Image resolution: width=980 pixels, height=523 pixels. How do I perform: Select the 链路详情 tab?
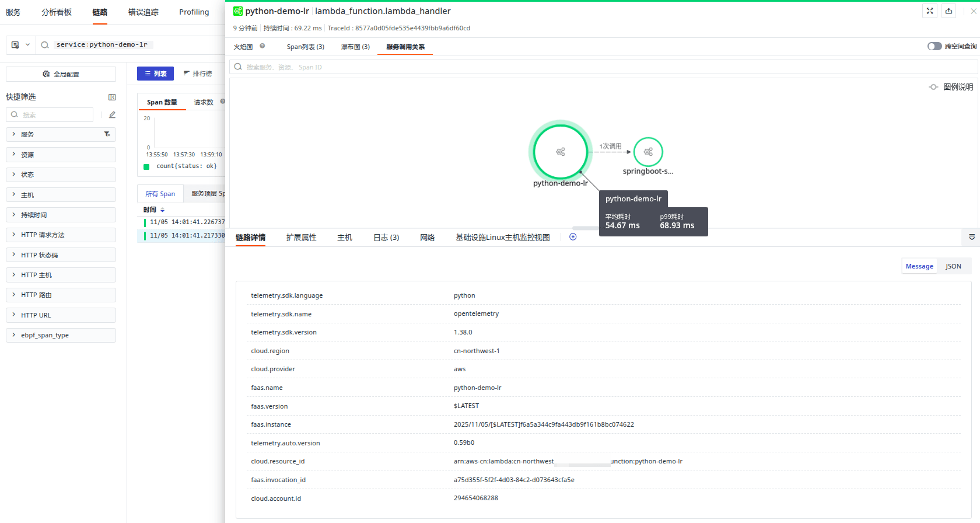(250, 238)
